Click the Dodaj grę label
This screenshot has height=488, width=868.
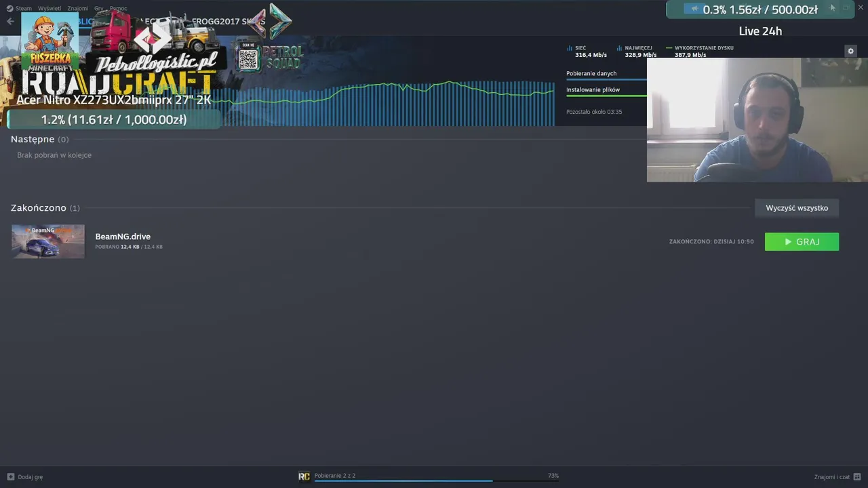(31, 477)
